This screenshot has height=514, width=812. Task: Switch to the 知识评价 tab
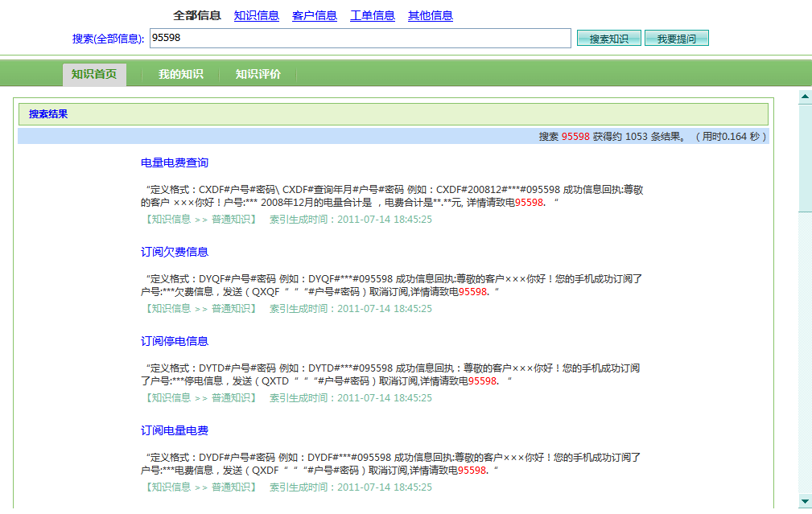(x=258, y=74)
